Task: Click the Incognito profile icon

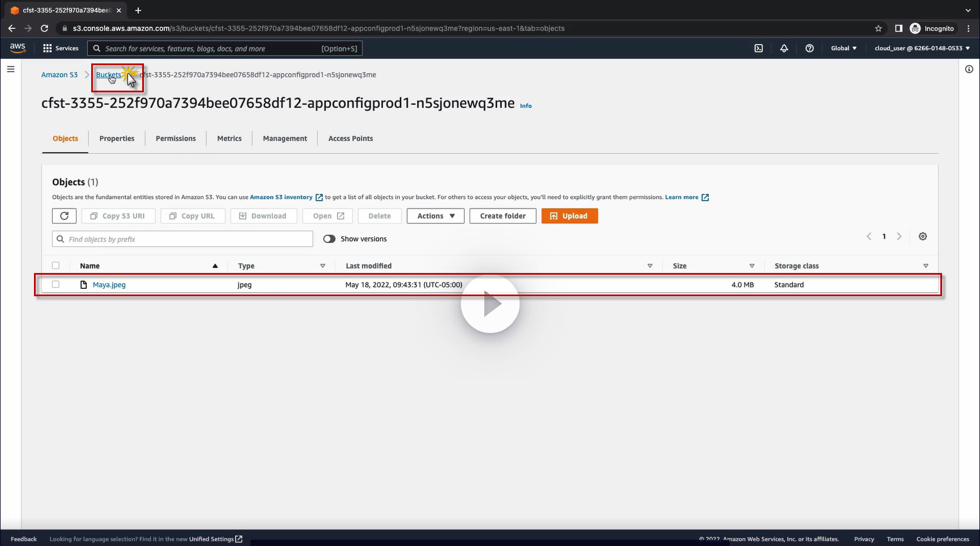Action: pos(915,28)
